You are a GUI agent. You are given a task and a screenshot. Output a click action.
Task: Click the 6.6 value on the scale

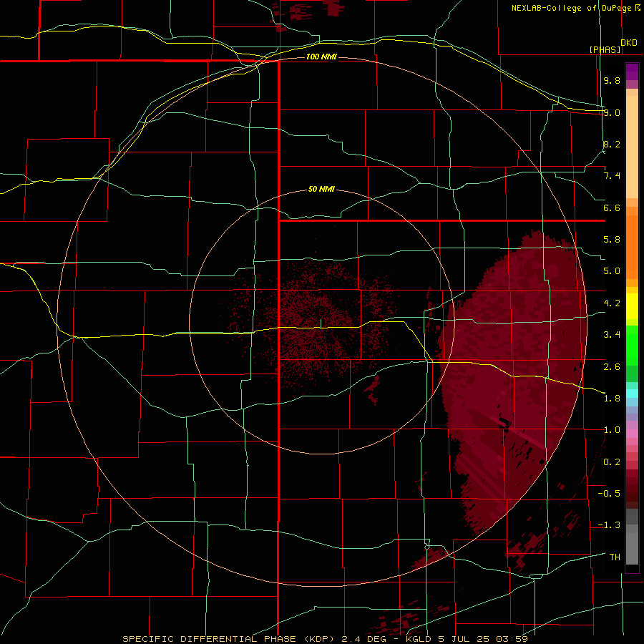tap(612, 208)
